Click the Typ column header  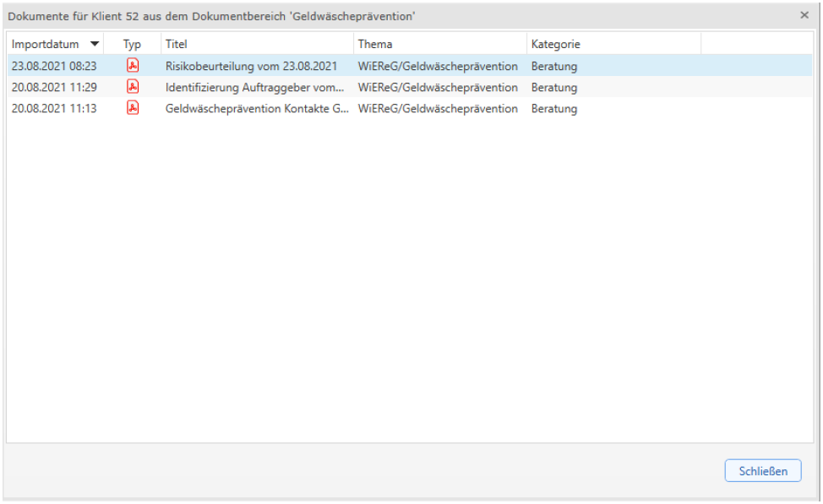point(132,44)
